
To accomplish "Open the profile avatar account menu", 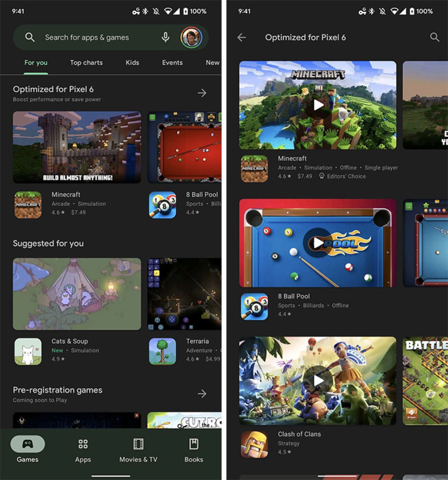I will coord(191,37).
